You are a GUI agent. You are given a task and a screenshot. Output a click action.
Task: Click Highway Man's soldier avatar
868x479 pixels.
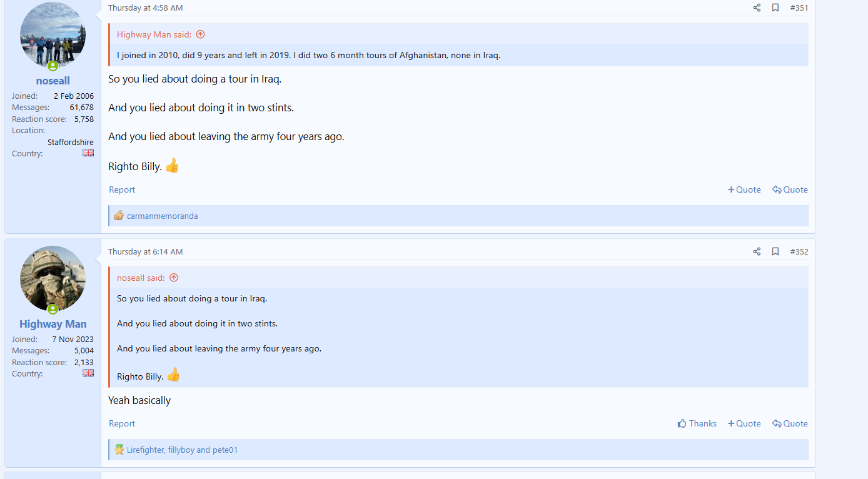click(53, 278)
